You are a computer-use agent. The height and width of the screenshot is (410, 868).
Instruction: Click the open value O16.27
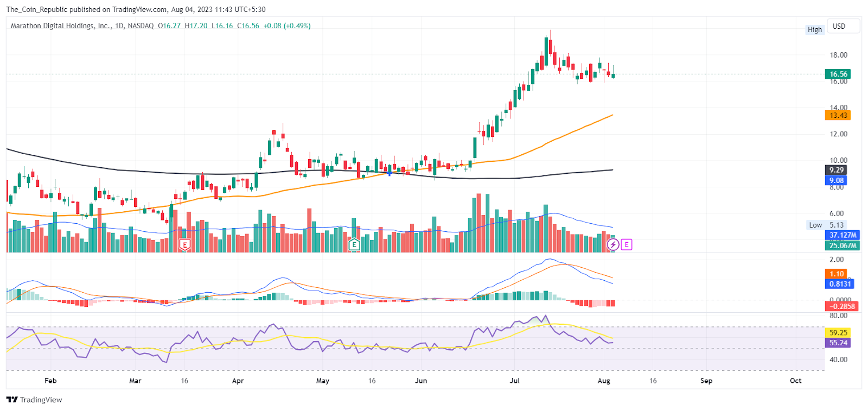point(169,26)
